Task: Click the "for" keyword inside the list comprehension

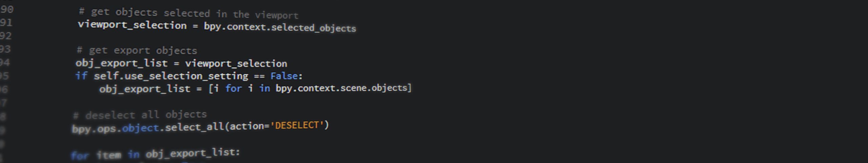Action: 234,89
